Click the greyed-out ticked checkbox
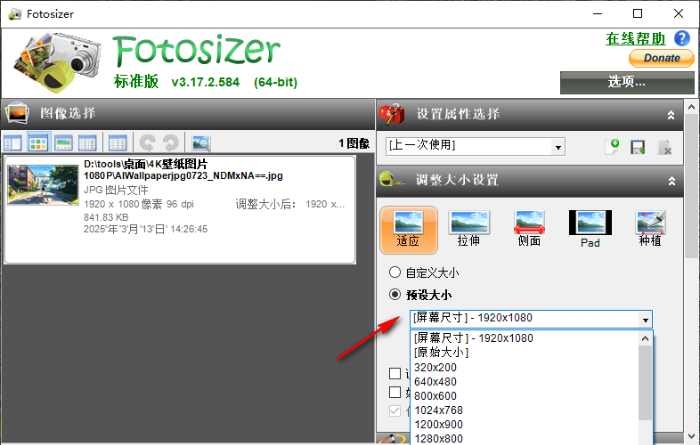 tap(395, 411)
